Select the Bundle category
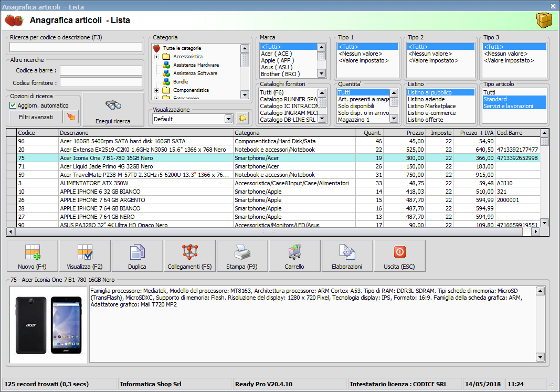 181,82
